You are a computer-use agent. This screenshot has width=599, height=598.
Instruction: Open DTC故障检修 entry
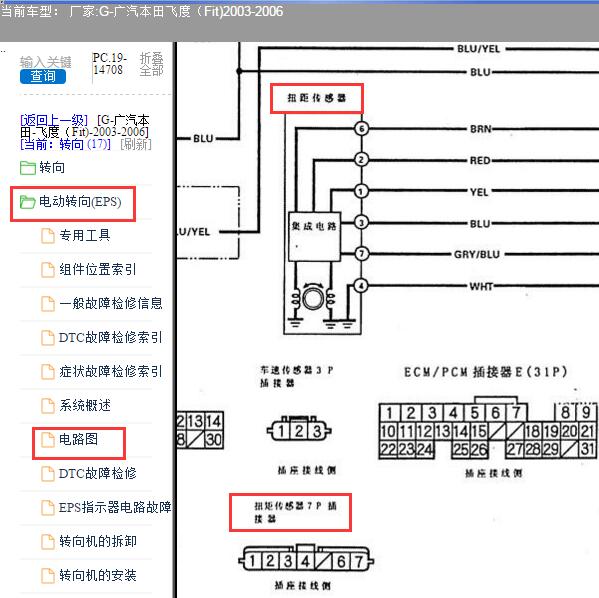click(98, 473)
